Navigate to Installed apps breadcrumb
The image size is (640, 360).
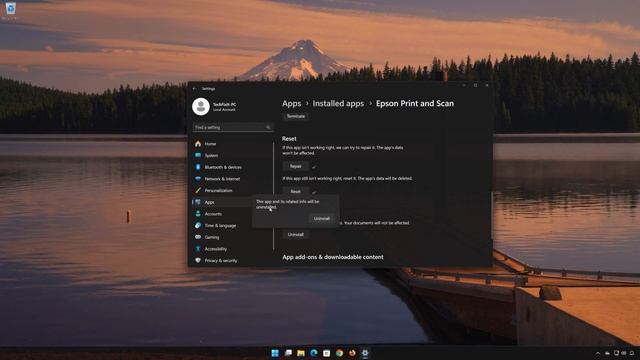(x=338, y=104)
